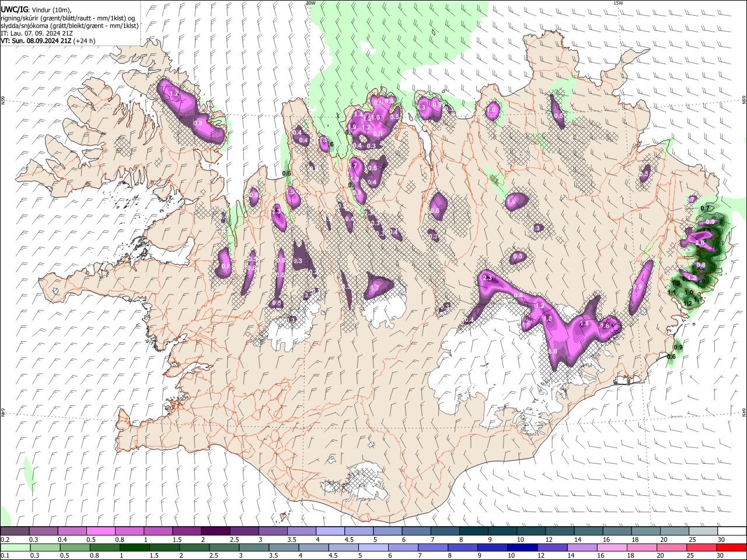Click the '20W' longitude label at top
This screenshot has width=747, height=560.
point(311,3)
